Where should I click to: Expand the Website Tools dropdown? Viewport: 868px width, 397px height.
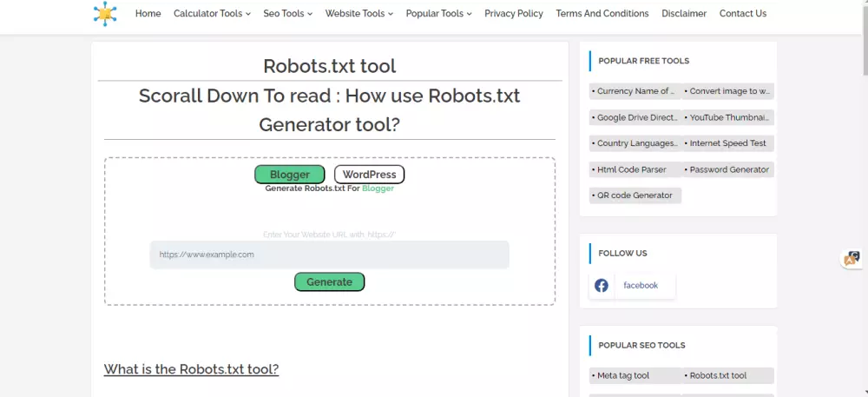tap(358, 14)
